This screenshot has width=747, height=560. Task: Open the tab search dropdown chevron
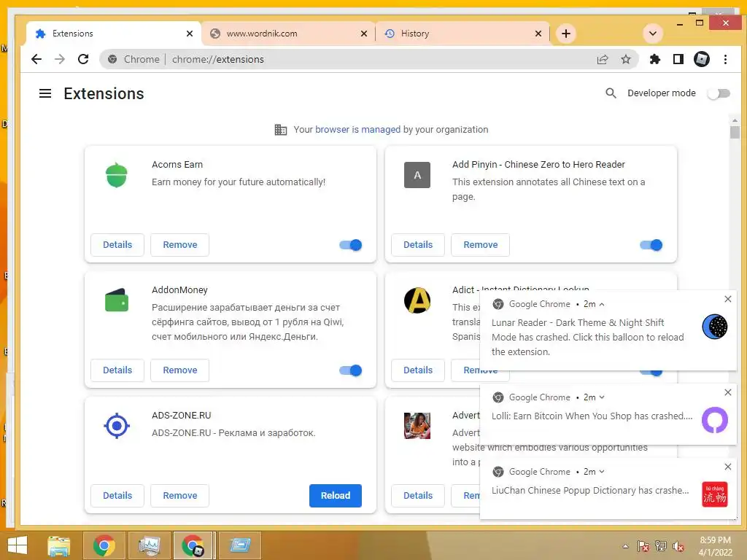pyautogui.click(x=653, y=34)
